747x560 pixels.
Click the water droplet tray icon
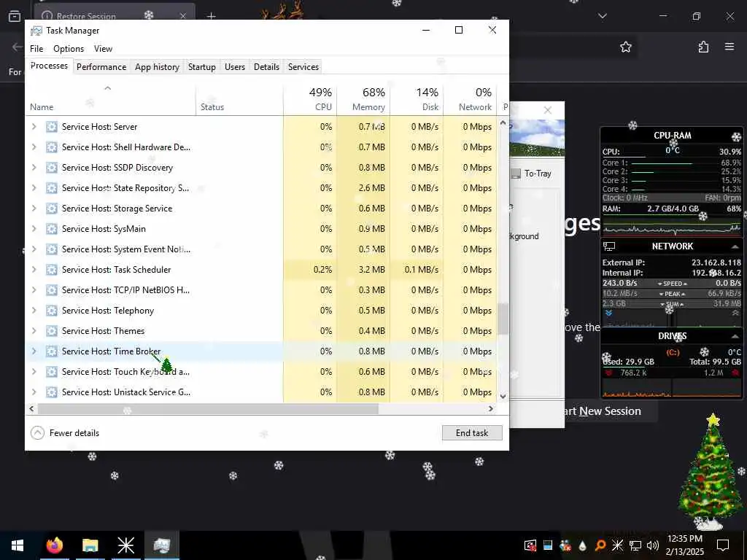[582, 545]
